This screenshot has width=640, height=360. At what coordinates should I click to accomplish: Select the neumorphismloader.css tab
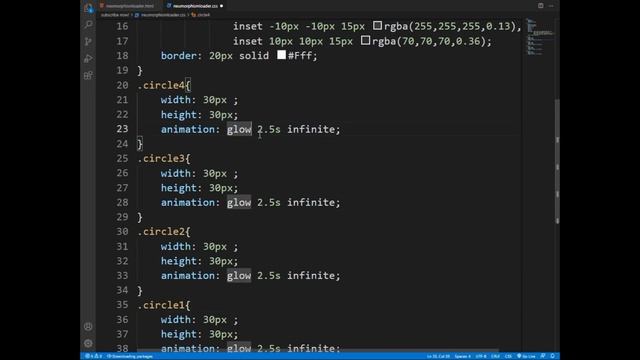[195, 6]
